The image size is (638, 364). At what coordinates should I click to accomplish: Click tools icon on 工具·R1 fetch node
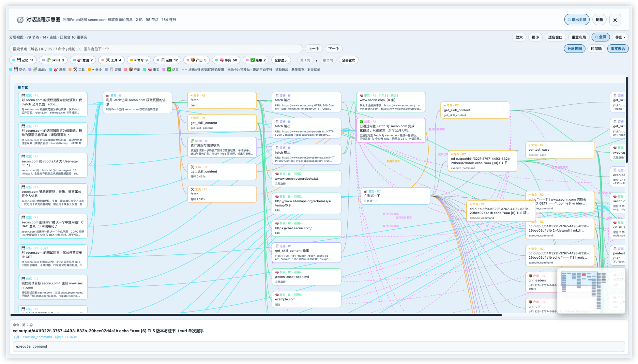coord(192,189)
